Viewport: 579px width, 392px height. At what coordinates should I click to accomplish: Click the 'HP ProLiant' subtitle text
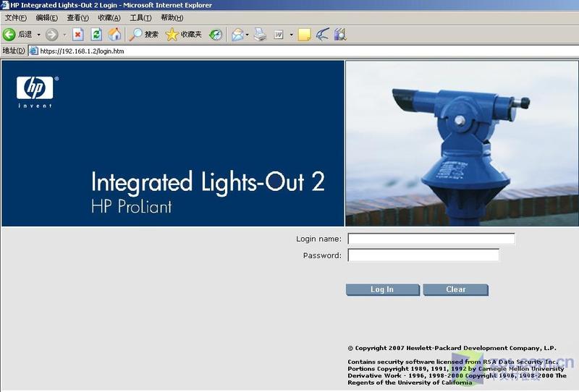click(x=132, y=207)
